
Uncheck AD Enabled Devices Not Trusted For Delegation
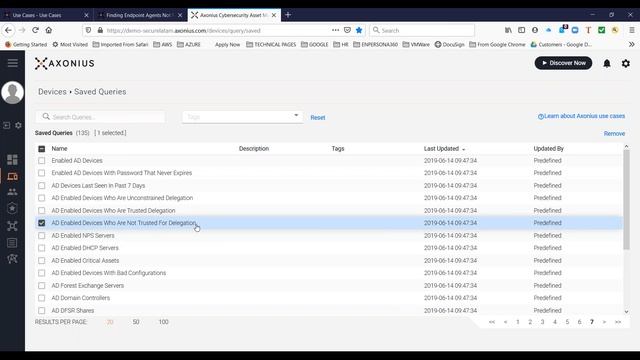point(42,223)
